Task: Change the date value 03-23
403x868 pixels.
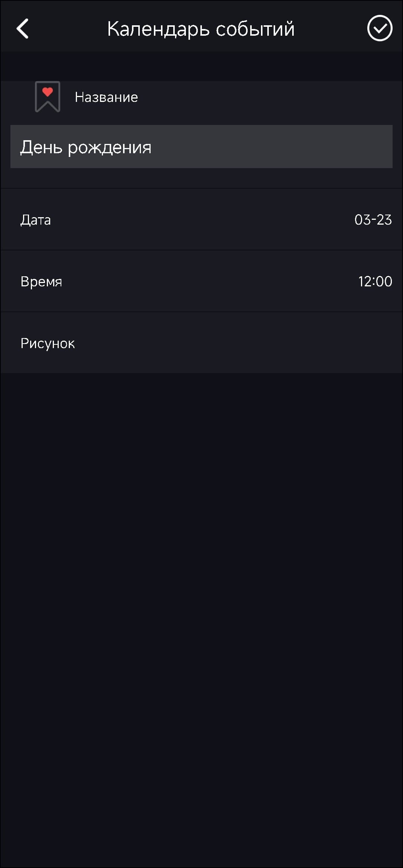Action: pyautogui.click(x=373, y=220)
